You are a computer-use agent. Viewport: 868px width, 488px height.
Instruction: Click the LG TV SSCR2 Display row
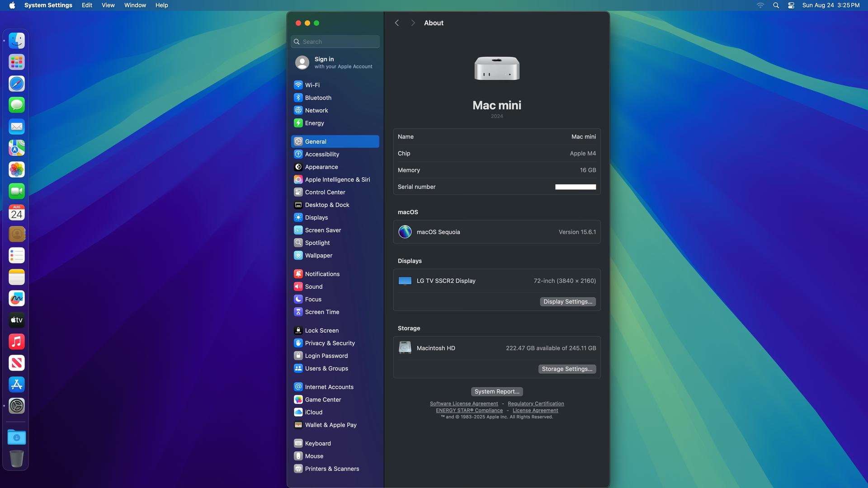tap(497, 281)
